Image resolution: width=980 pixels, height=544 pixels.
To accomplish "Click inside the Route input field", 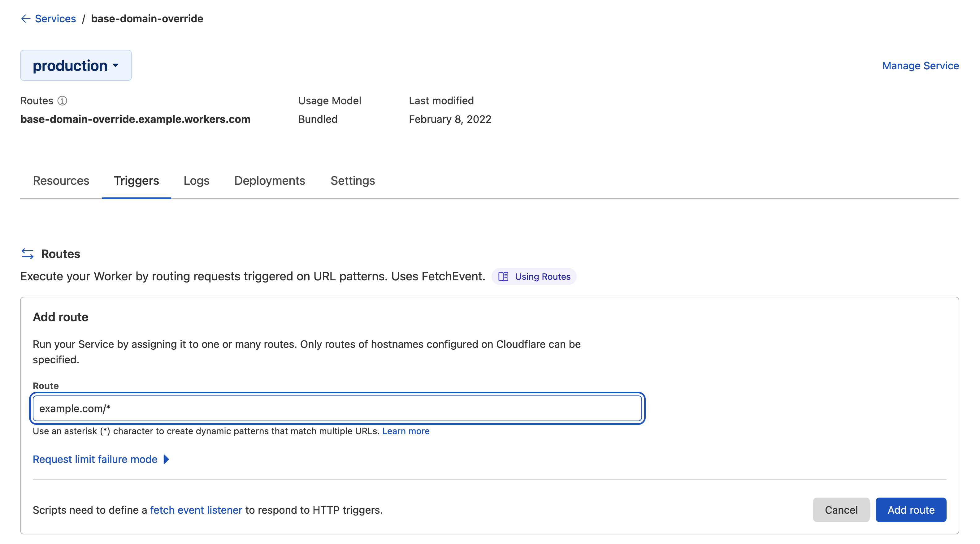I will point(337,408).
